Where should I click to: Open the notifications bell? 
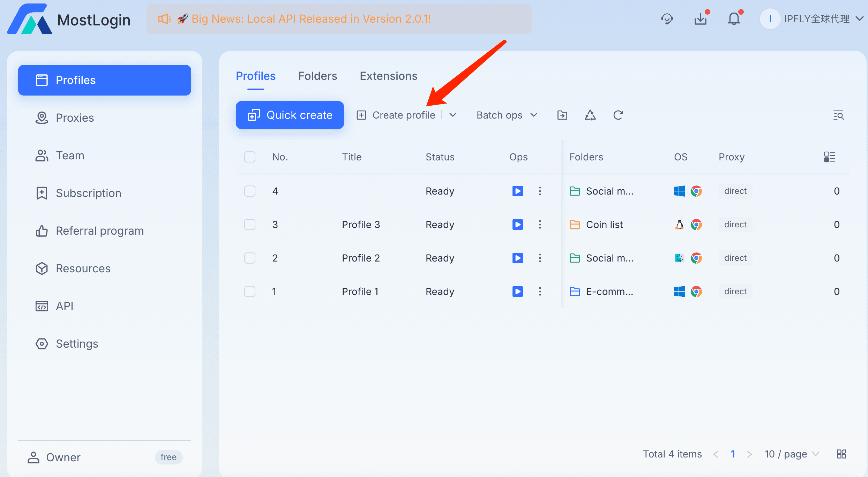coord(734,19)
